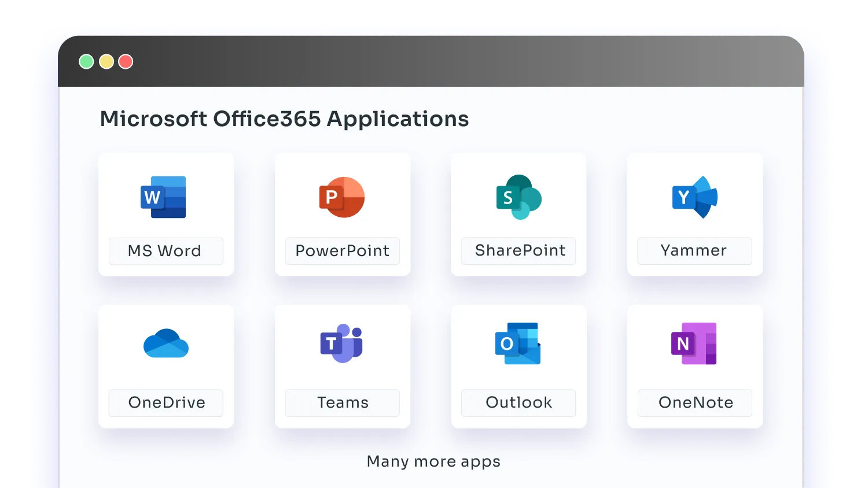Open the Outlook app icon
Viewport: 868px width, 488px height.
pyautogui.click(x=518, y=343)
